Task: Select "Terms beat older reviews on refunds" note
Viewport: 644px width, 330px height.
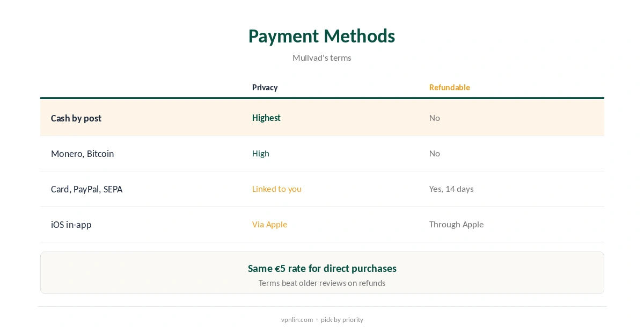Action: (x=322, y=283)
